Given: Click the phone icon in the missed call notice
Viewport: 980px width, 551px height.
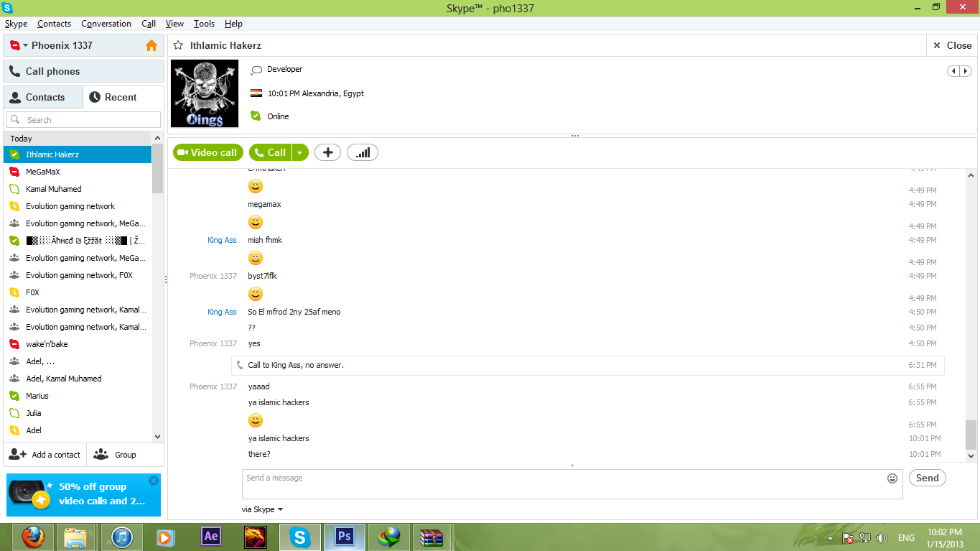Looking at the screenshot, I should click(240, 365).
